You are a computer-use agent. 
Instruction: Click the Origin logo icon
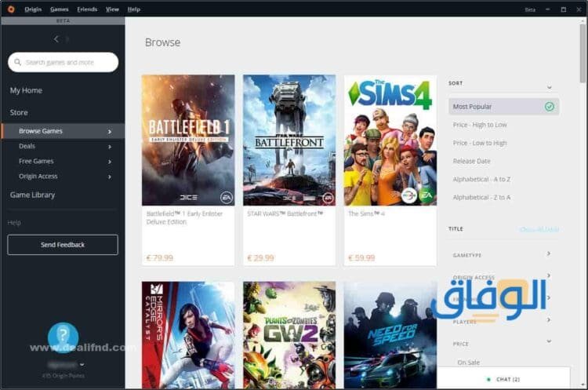tap(11, 9)
